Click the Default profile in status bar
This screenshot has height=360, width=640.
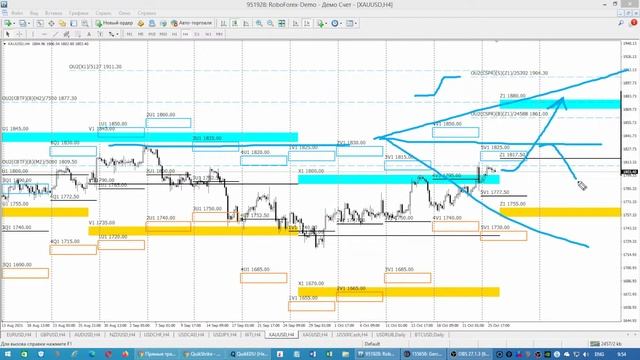coord(372,344)
